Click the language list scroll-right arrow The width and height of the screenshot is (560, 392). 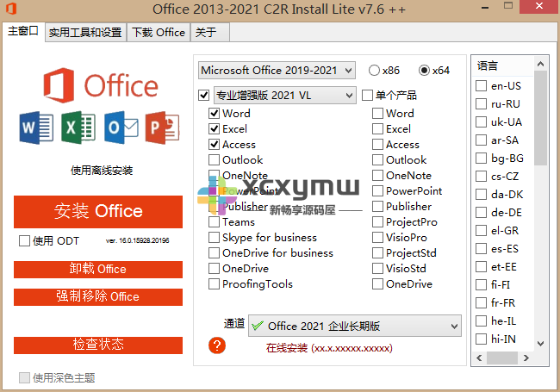[x=526, y=358]
